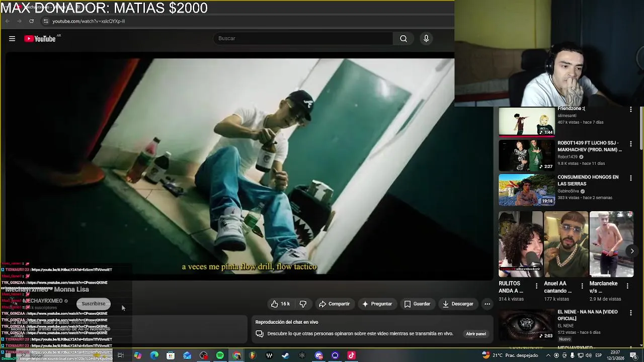This screenshot has height=362, width=644.
Task: Save video with Guardar button
Action: 418,304
